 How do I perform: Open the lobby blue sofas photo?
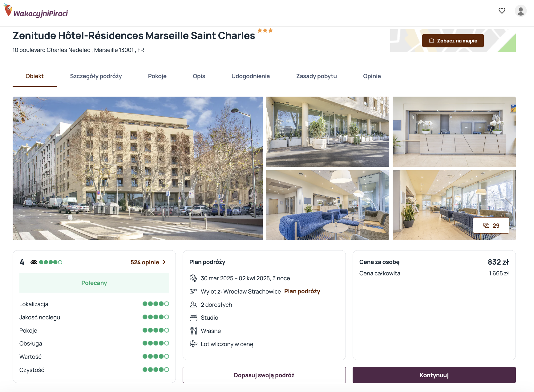pyautogui.click(x=327, y=205)
